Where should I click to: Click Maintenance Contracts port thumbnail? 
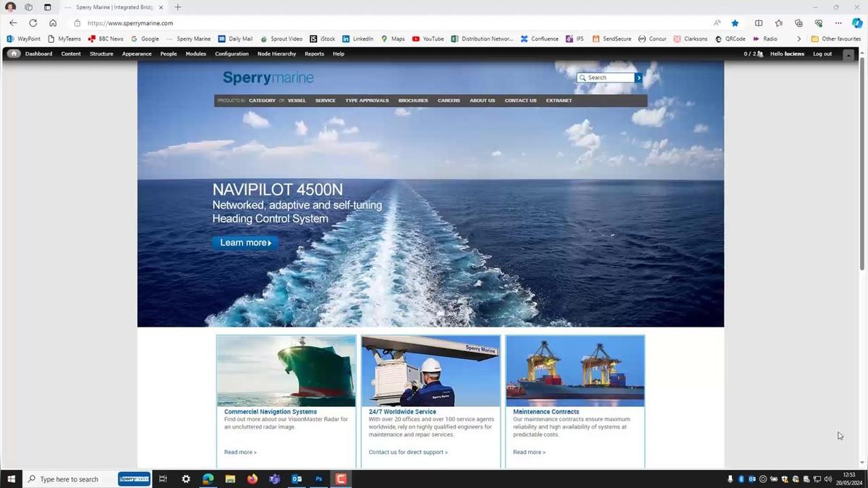pyautogui.click(x=575, y=371)
